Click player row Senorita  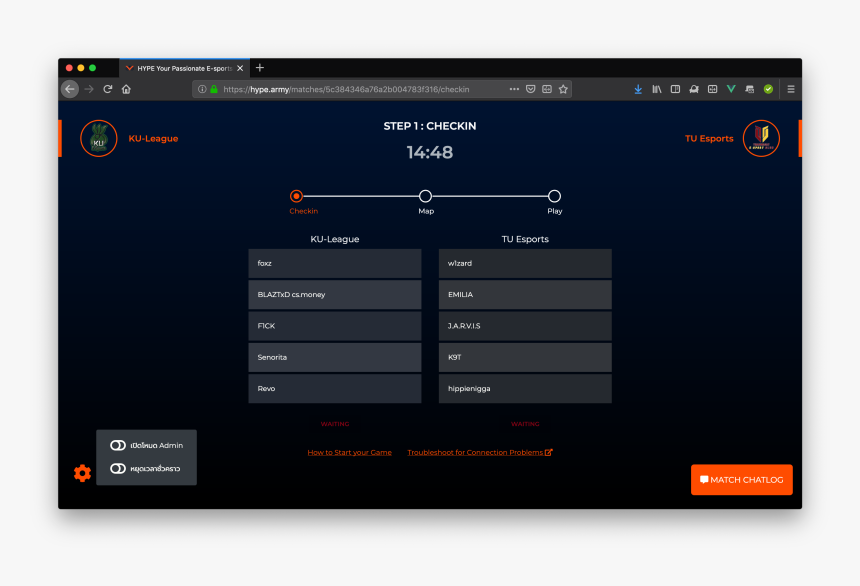pos(335,357)
